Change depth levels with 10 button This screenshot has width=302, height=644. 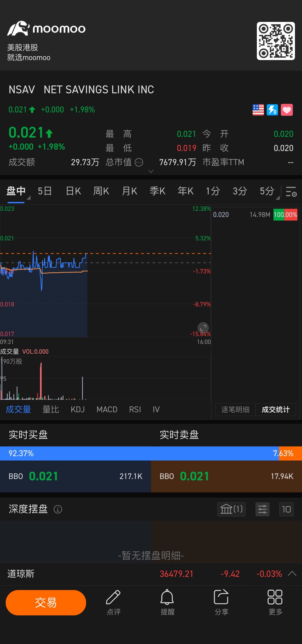click(x=286, y=509)
